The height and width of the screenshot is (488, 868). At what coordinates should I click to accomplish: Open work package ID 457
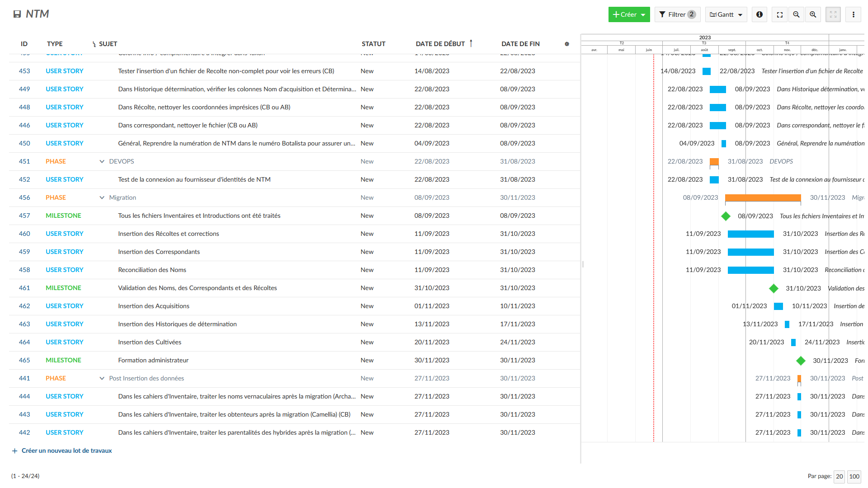[x=24, y=216]
